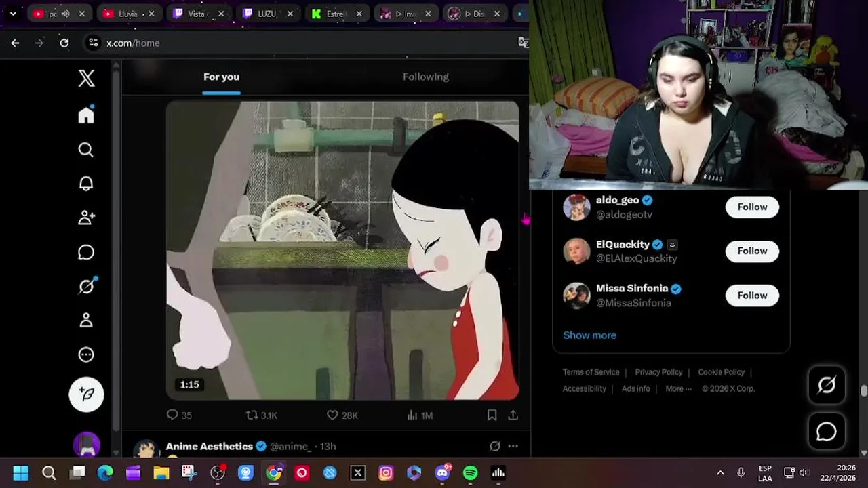
Task: Play the 1:15 animated video
Action: coord(342,250)
